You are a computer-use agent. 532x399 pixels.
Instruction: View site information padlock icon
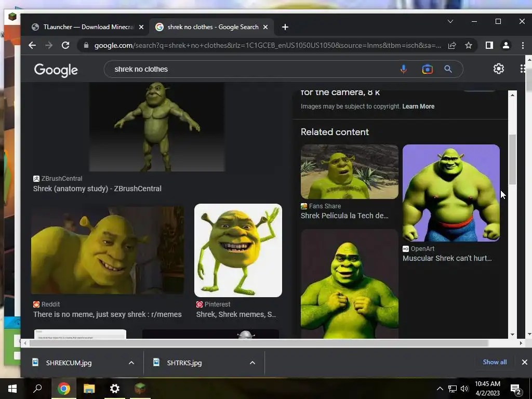click(x=86, y=45)
